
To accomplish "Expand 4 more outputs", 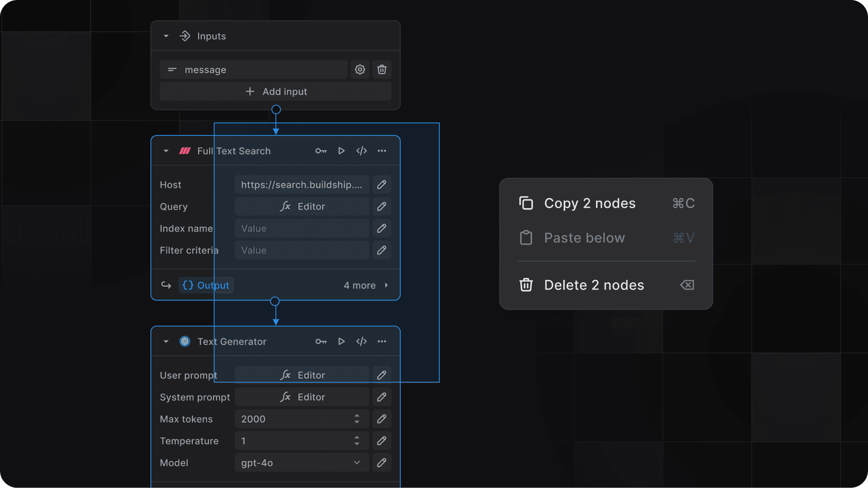I will [x=366, y=285].
